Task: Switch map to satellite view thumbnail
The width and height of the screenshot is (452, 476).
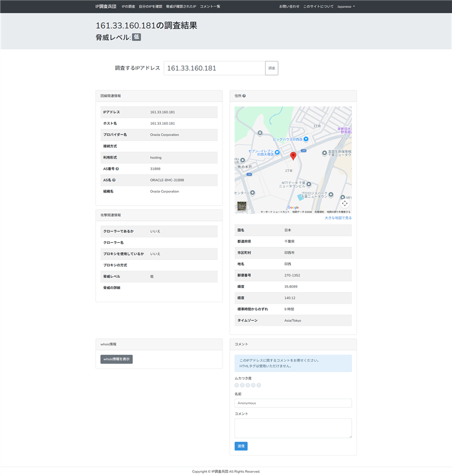Action: [242, 206]
